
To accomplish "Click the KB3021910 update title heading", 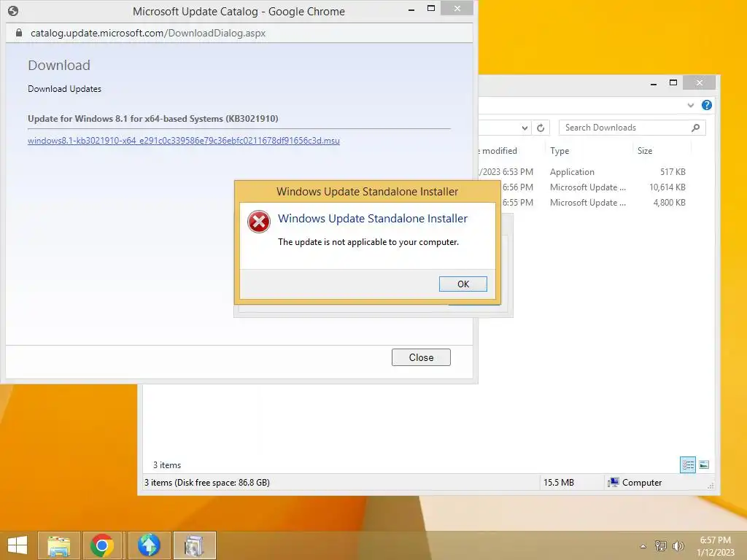I will pos(153,119).
